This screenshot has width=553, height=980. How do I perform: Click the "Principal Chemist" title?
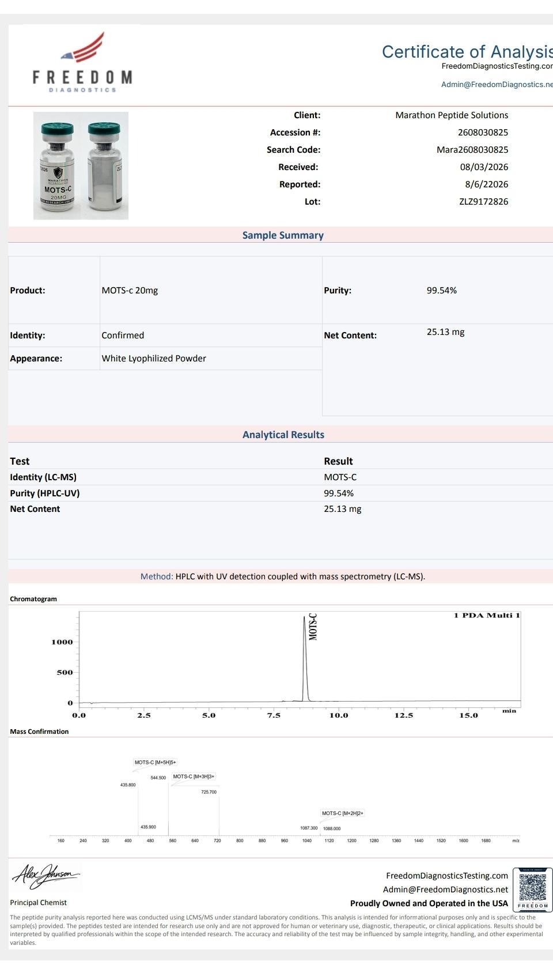coord(38,903)
